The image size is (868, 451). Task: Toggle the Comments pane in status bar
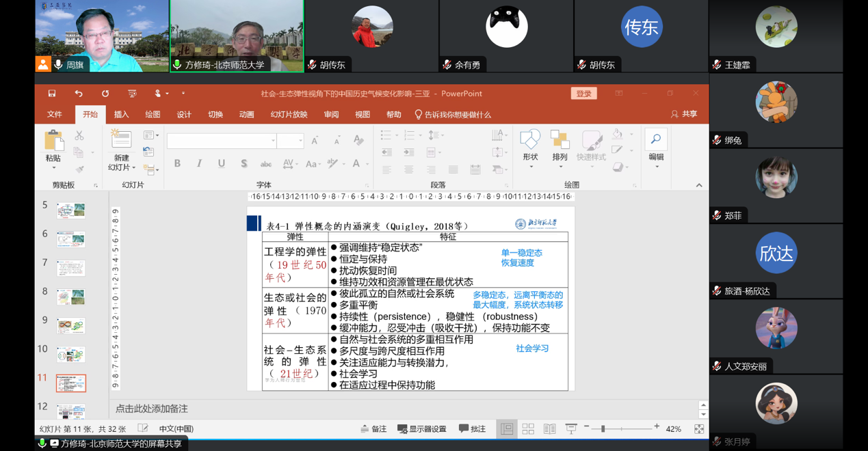pyautogui.click(x=472, y=429)
